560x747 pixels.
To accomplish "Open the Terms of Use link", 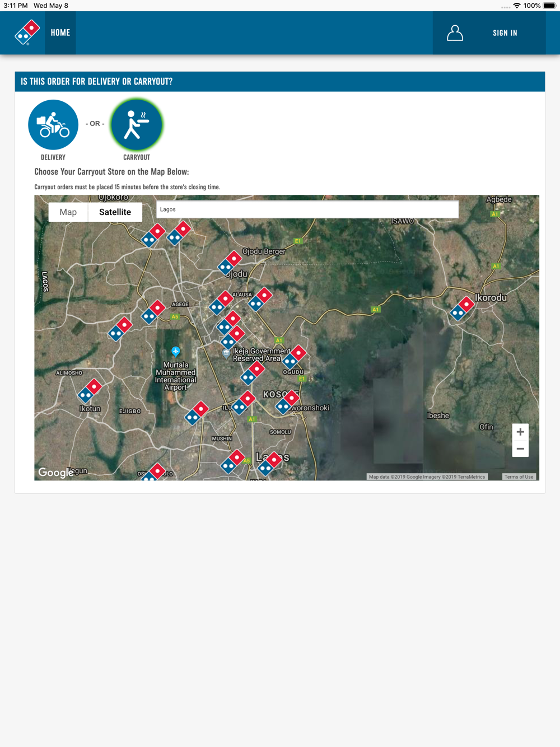I will (519, 477).
